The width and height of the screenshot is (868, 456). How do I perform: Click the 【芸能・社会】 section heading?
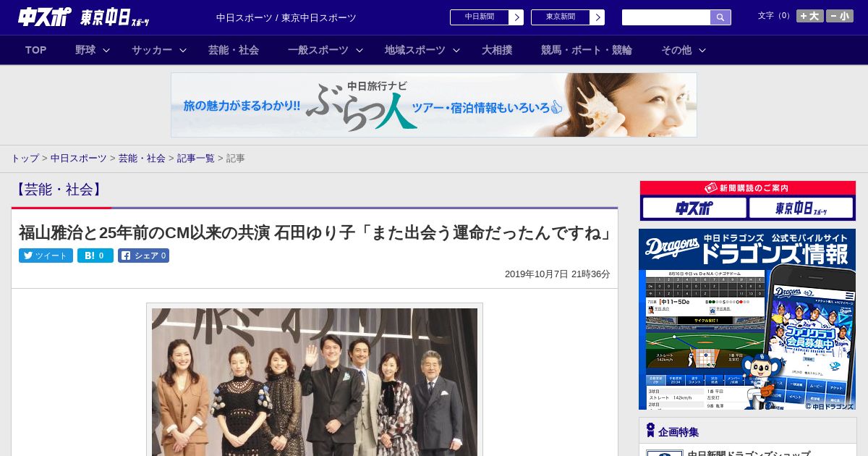[x=59, y=190]
